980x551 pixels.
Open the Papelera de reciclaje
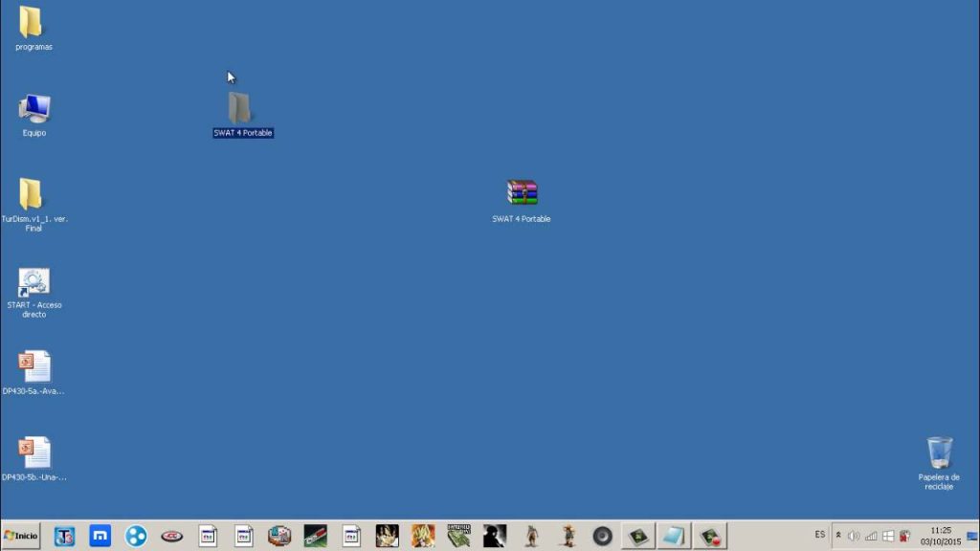[x=939, y=454]
